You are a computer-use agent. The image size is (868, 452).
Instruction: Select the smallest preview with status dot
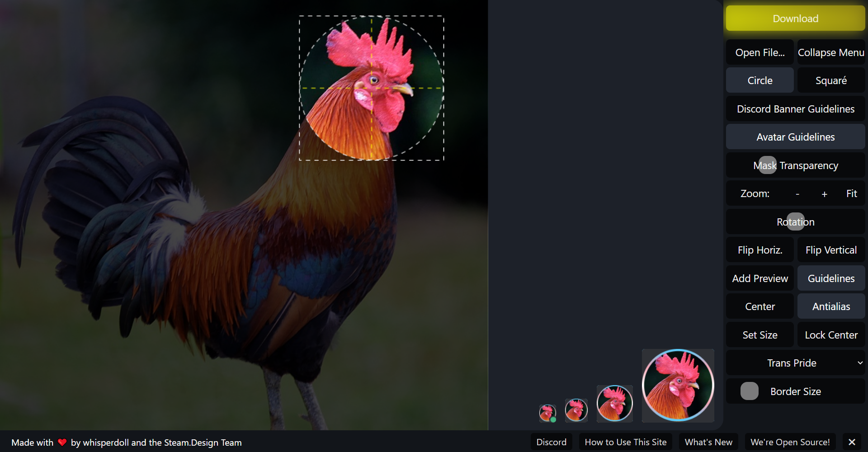547,413
